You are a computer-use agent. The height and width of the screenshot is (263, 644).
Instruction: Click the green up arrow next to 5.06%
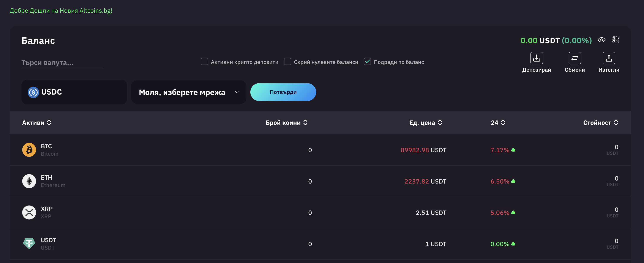[513, 212]
